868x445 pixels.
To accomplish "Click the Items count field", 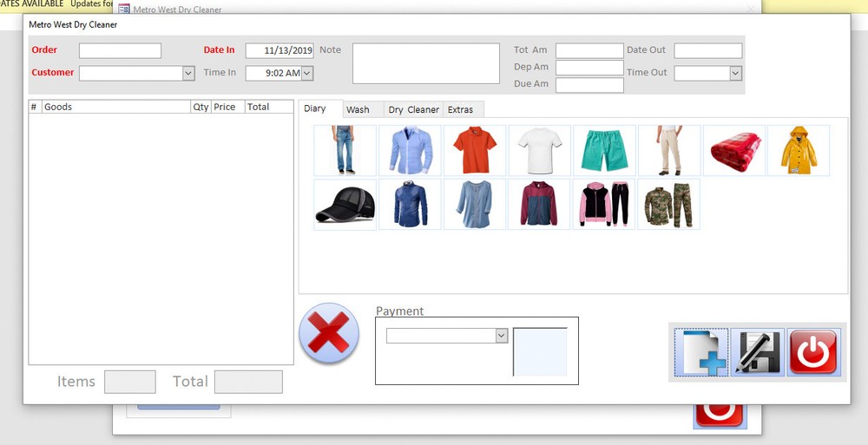I will click(130, 382).
